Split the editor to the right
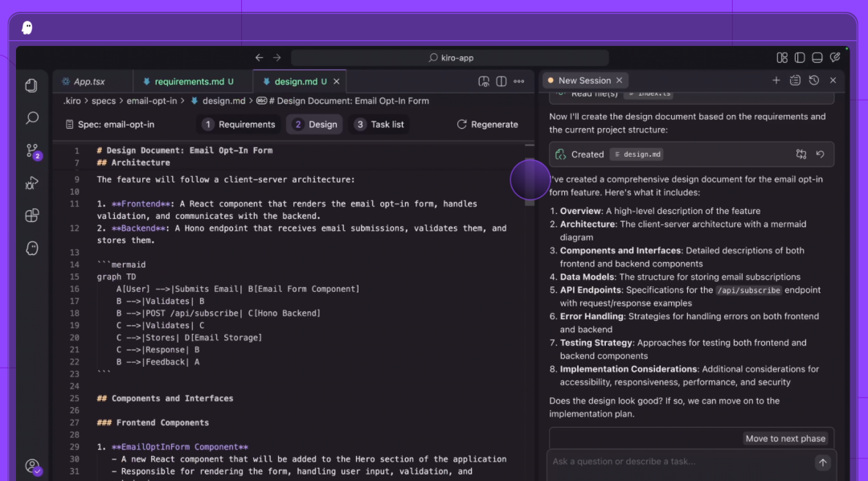Viewport: 868px width, 481px height. pyautogui.click(x=502, y=81)
